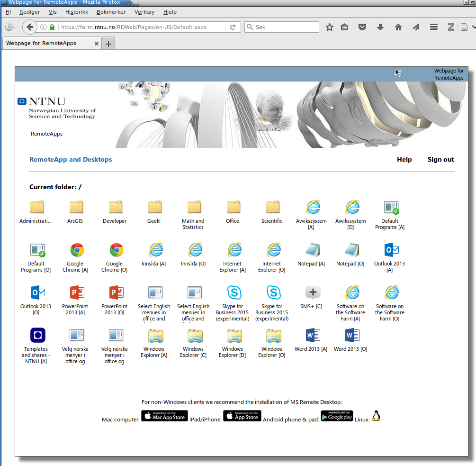Open a new browser tab
This screenshot has height=466, width=476.
coord(108,44)
